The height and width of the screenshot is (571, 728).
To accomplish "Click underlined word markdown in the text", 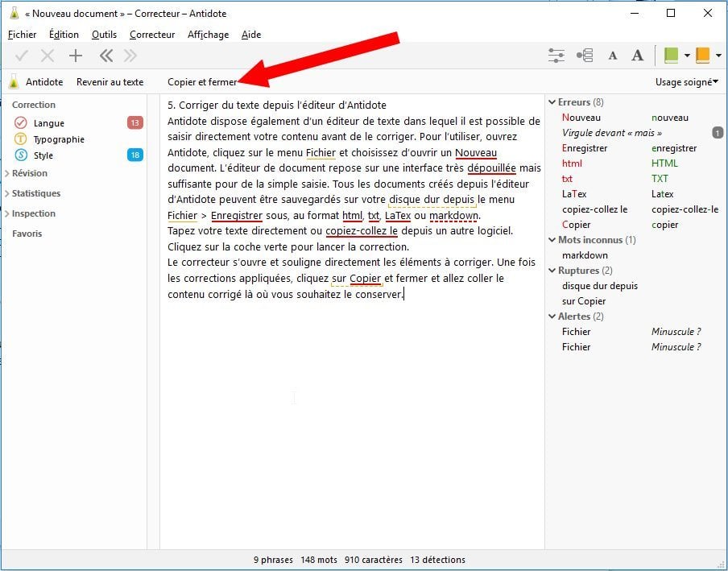I will 453,215.
